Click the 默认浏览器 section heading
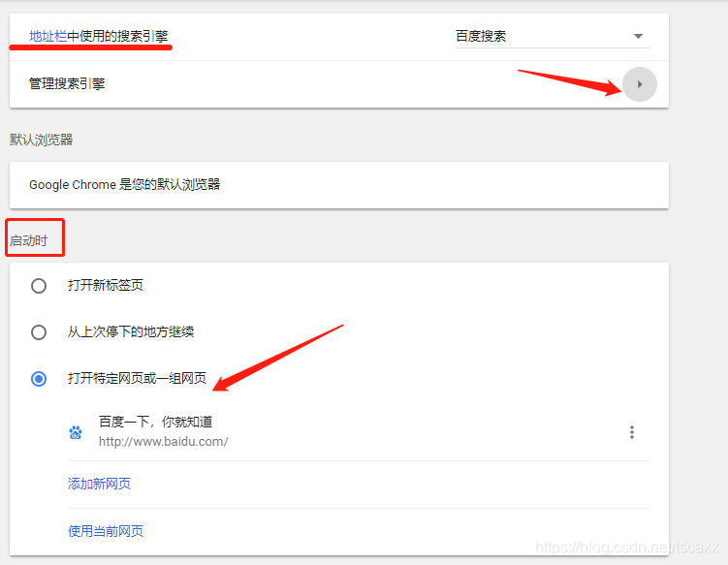This screenshot has width=728, height=565. (42, 140)
